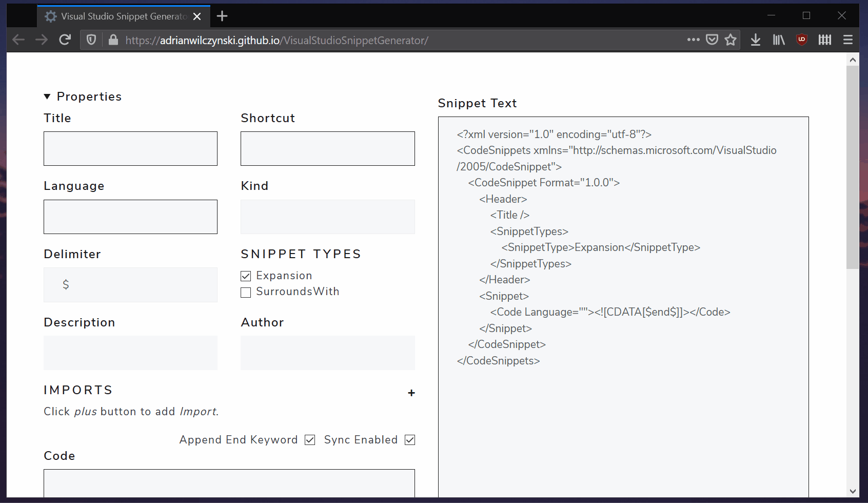
Task: Click the 'Sync Enabled' label text
Action: coord(361,440)
